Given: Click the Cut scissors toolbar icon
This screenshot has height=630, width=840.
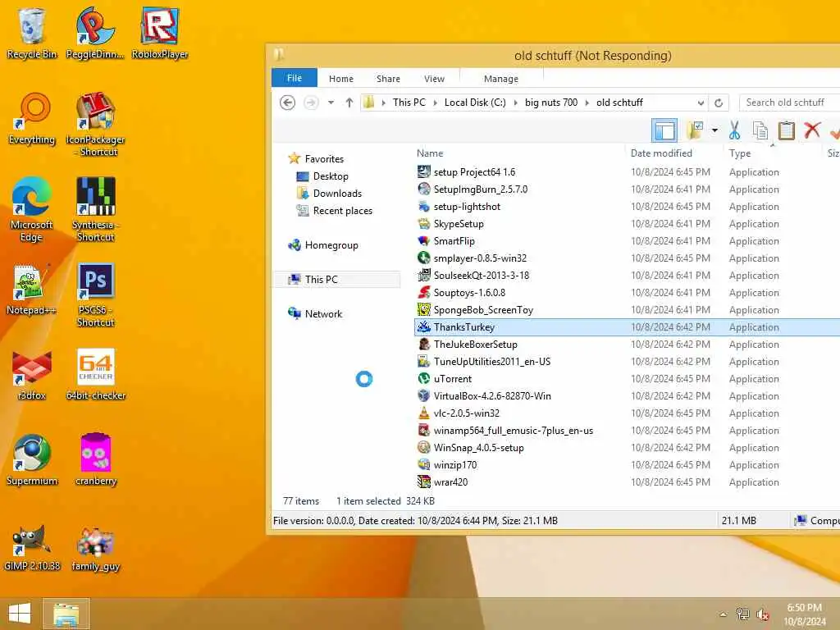Looking at the screenshot, I should point(734,130).
